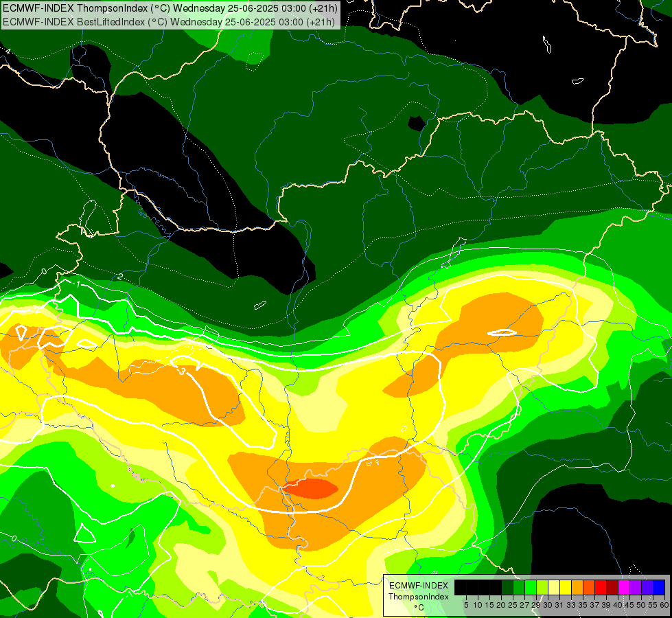This screenshot has width=672, height=618.
Task: Select the blue 55–60 legend swatch
Action: click(659, 587)
